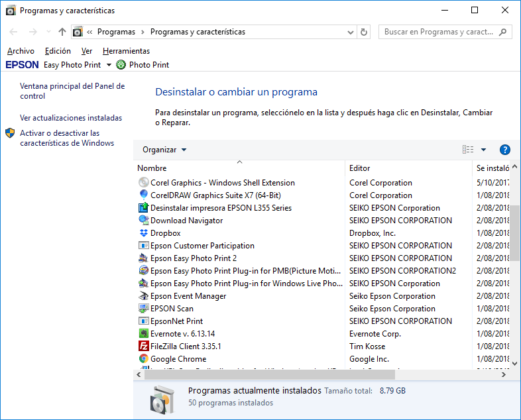Click the scroll down arrow of program list

click(x=514, y=364)
